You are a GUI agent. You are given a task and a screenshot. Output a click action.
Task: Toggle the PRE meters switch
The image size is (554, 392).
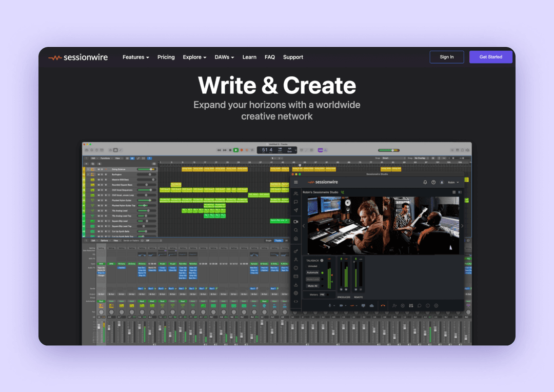pos(322,295)
